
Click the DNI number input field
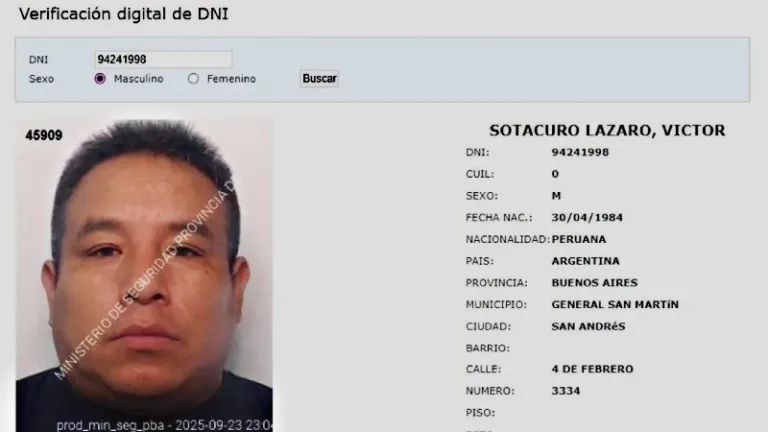point(163,59)
